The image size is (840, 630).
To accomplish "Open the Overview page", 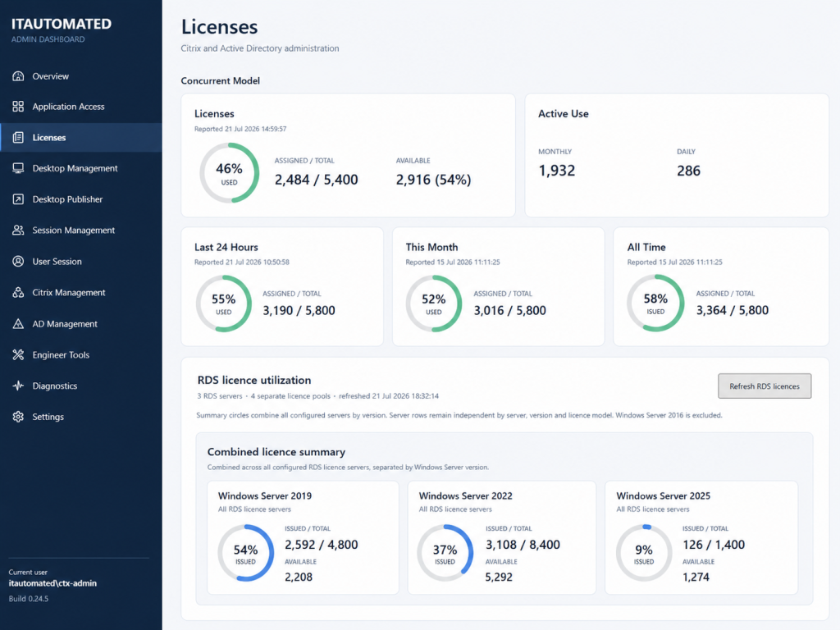I will point(81,76).
